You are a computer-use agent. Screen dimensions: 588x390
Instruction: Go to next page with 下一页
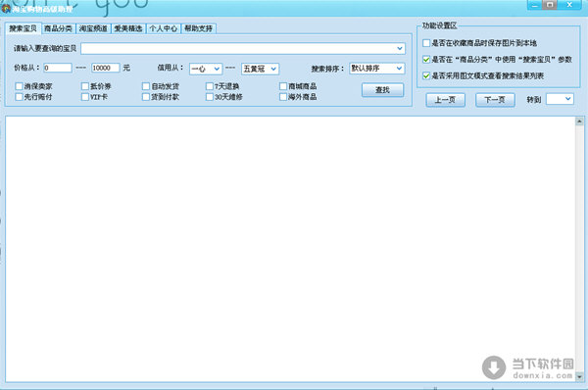(x=495, y=100)
